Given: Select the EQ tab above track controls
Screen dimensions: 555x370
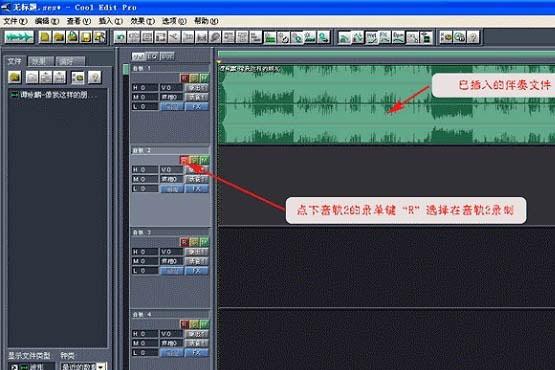Looking at the screenshot, I should pos(153,56).
